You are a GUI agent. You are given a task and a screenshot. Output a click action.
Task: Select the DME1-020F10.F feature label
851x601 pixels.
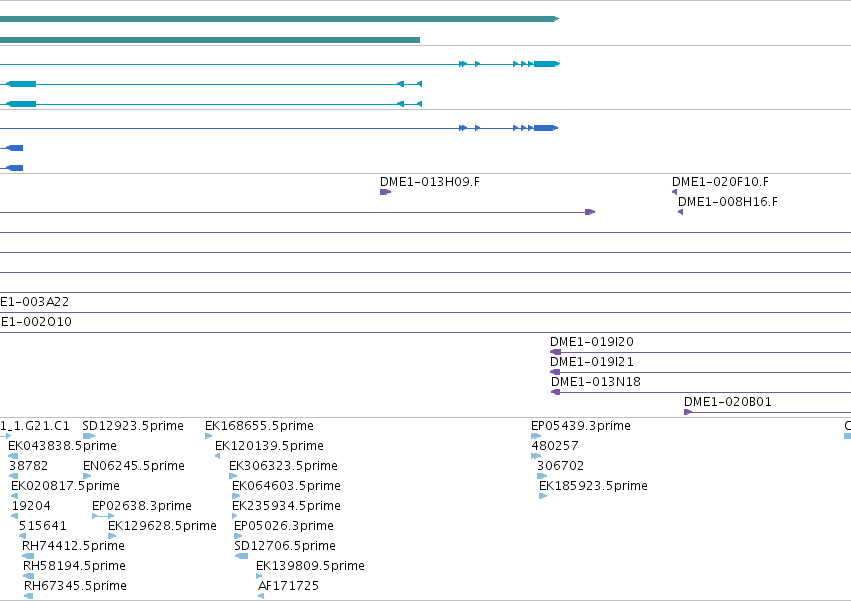tap(720, 182)
